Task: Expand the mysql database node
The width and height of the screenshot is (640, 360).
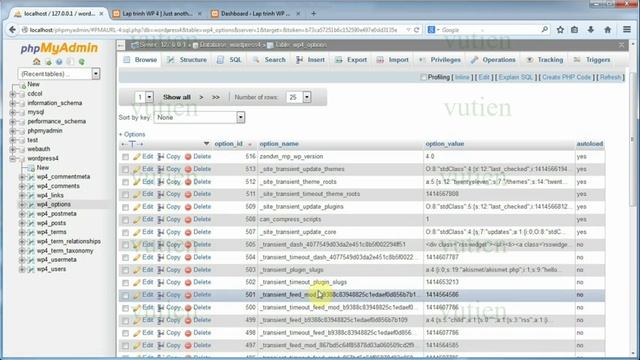Action: (x=13, y=112)
